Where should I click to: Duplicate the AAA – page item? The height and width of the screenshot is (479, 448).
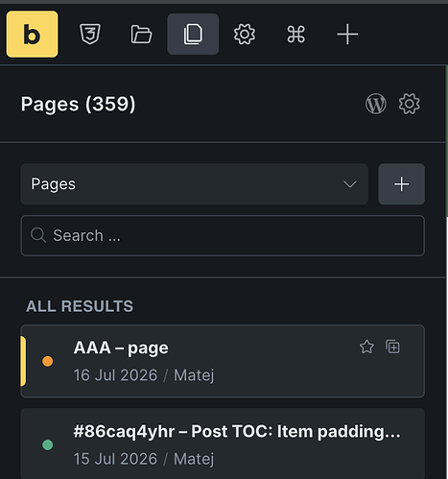[x=392, y=347]
